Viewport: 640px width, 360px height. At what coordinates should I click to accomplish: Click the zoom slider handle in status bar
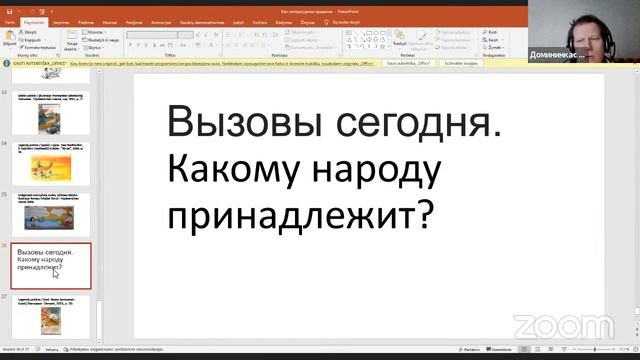pos(595,349)
